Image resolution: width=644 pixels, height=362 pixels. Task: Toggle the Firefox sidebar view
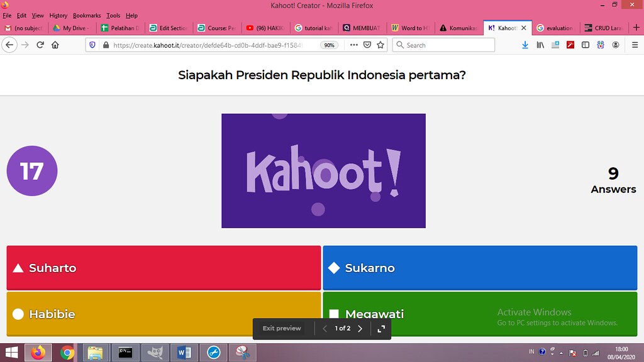click(586, 45)
